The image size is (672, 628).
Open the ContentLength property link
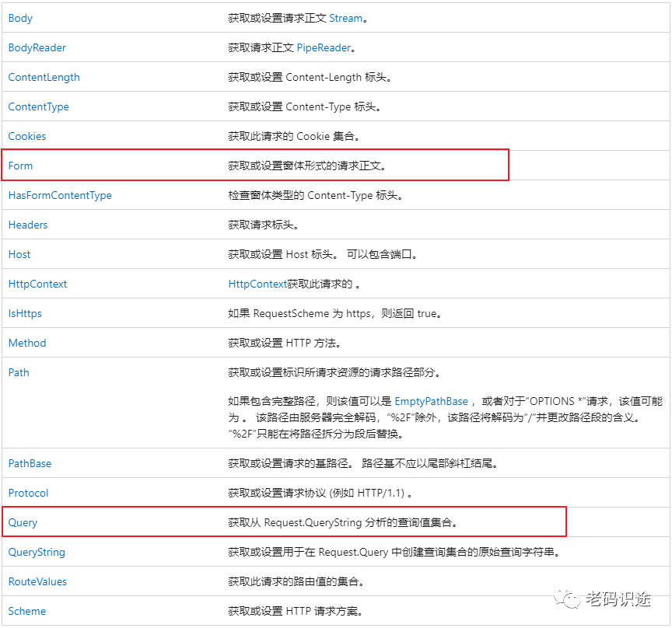(44, 77)
